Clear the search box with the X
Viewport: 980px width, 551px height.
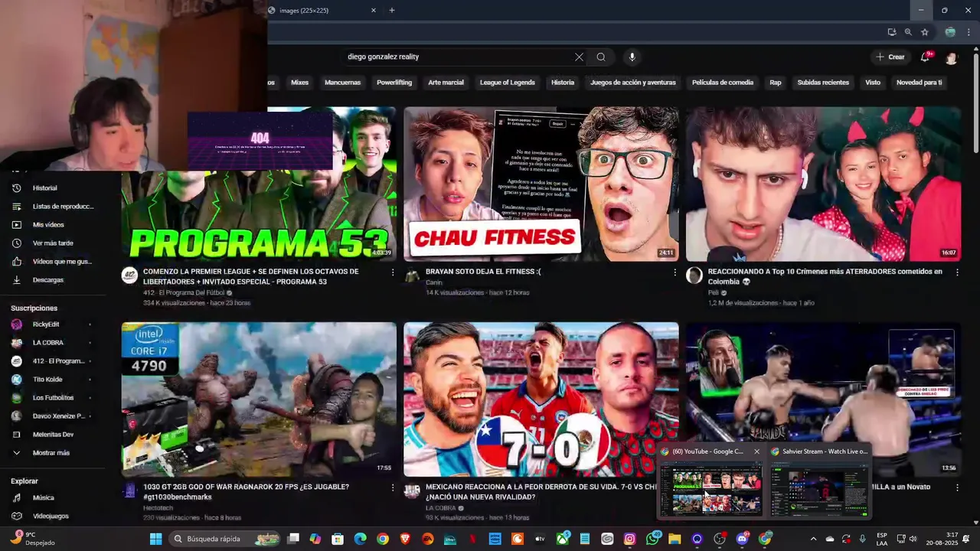579,57
